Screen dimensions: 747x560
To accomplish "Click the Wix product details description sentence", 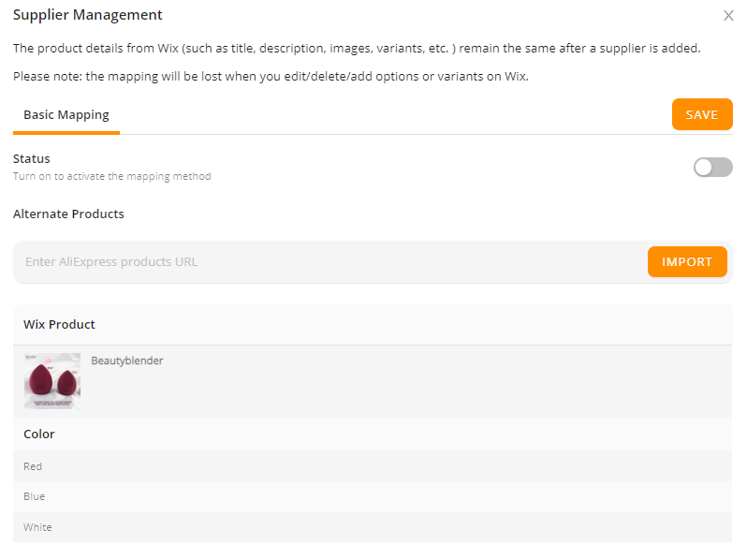I will (357, 48).
